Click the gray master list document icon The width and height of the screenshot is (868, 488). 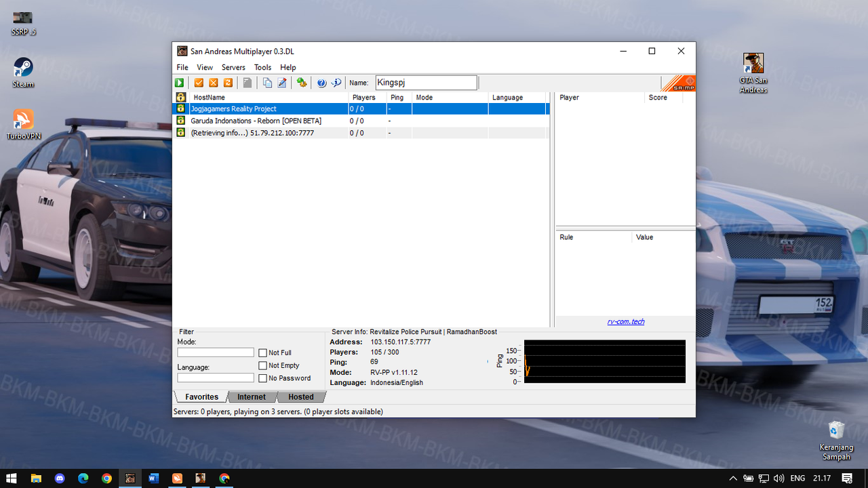248,83
